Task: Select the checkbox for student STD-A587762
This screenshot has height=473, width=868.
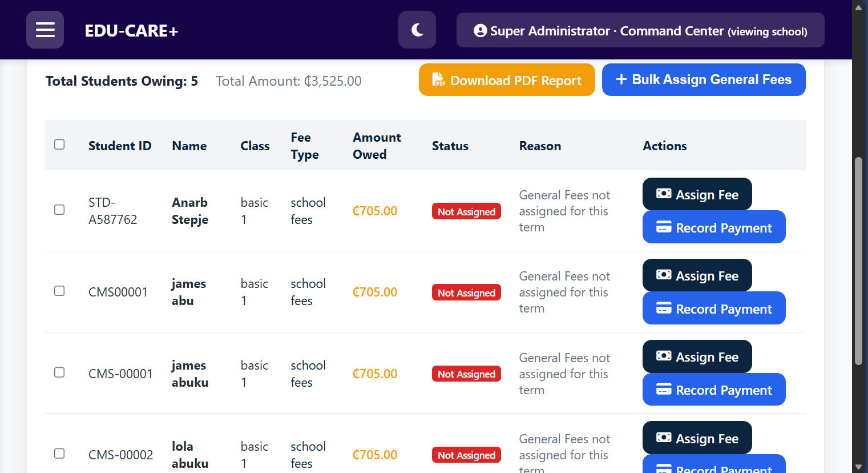Action: (59, 210)
